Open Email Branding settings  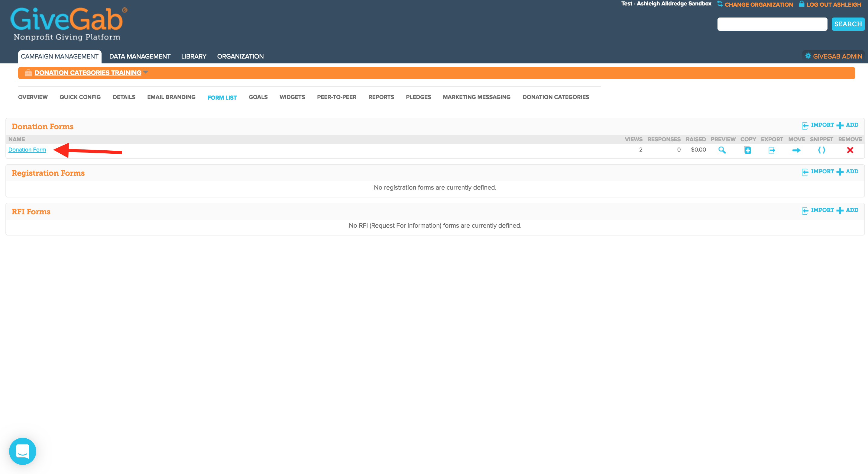[x=171, y=97]
